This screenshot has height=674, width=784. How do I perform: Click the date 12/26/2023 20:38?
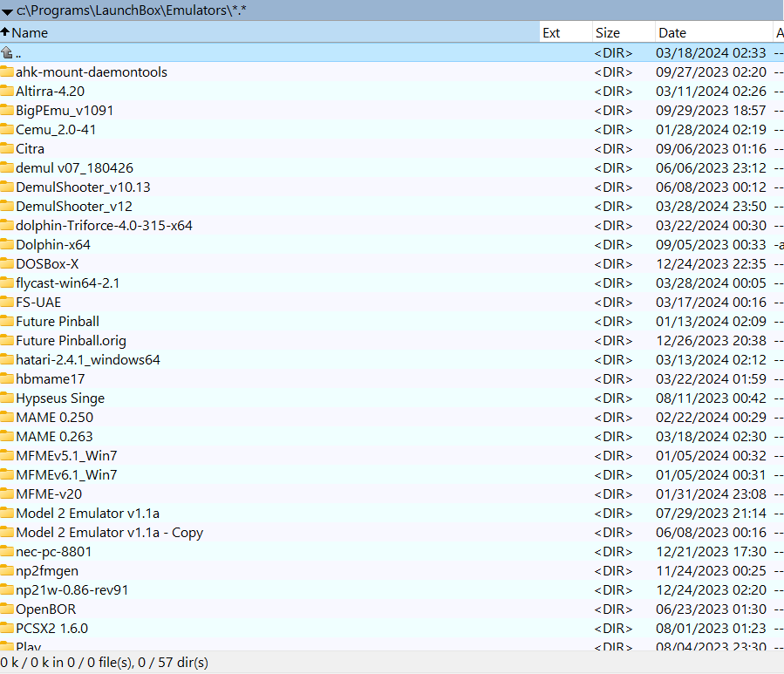pyautogui.click(x=711, y=341)
